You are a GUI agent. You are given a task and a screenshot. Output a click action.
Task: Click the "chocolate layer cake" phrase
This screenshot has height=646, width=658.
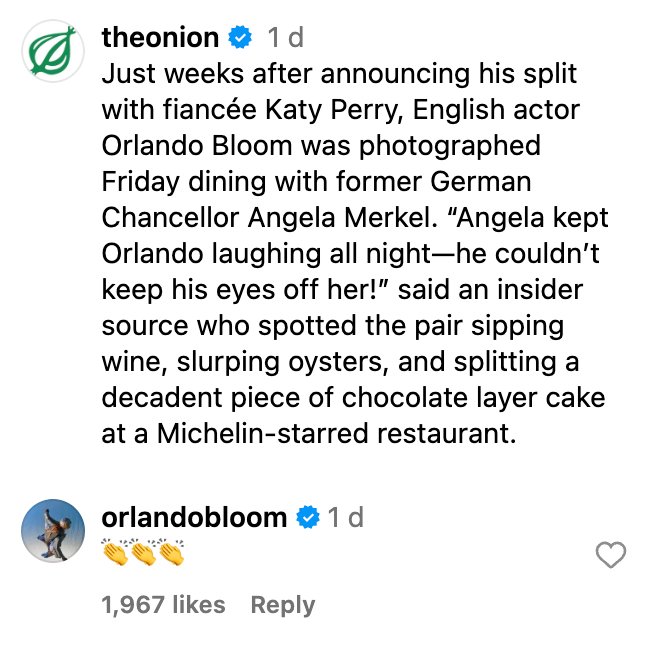[x=474, y=398]
